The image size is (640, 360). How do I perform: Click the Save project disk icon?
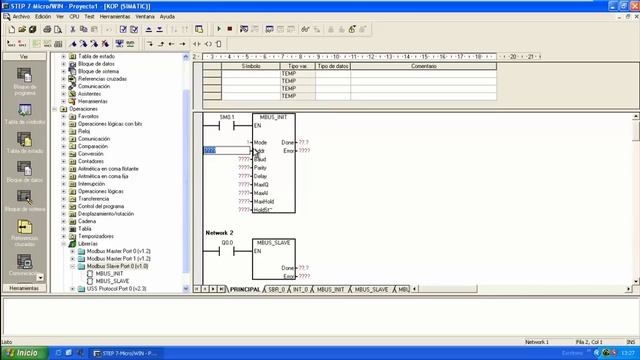(33, 29)
